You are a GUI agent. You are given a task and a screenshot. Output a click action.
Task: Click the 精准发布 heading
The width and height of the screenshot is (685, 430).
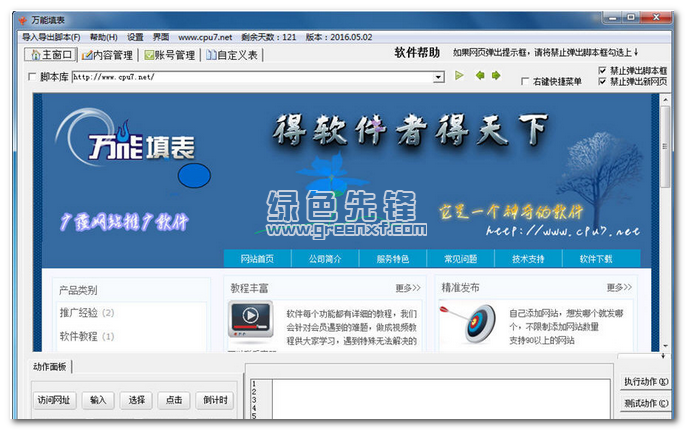pyautogui.click(x=460, y=288)
